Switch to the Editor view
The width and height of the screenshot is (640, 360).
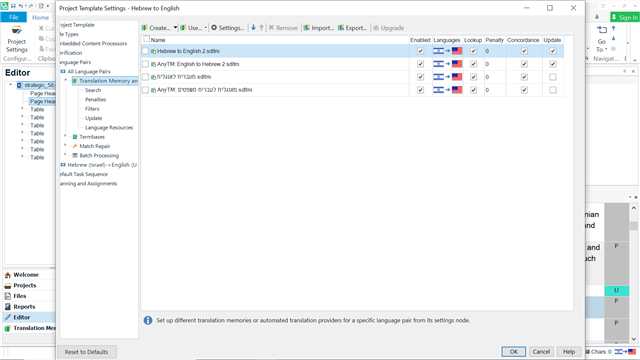point(22,317)
